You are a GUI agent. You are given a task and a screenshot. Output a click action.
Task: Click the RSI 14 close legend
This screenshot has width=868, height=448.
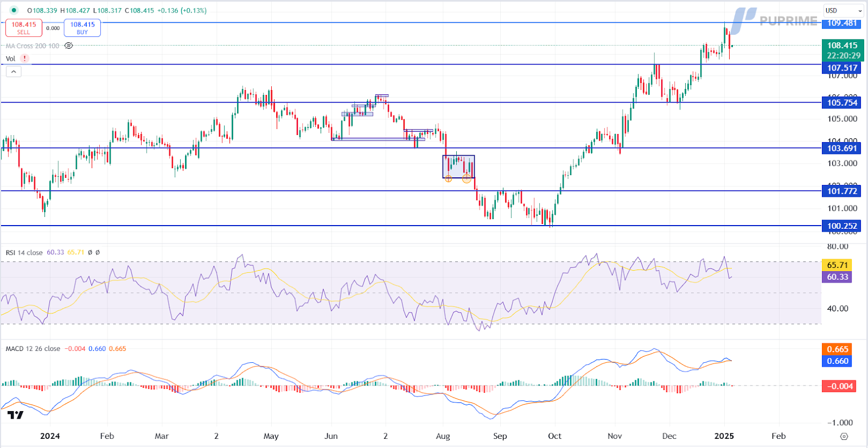[24, 253]
